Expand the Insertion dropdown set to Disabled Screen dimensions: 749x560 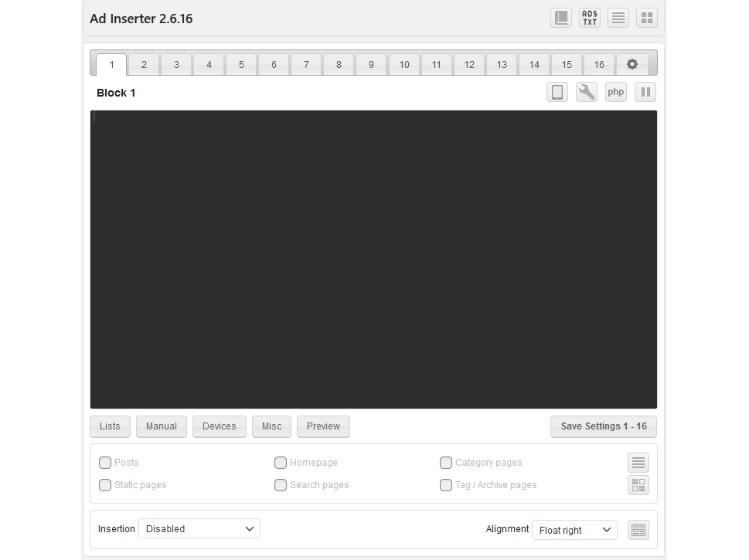(x=199, y=528)
